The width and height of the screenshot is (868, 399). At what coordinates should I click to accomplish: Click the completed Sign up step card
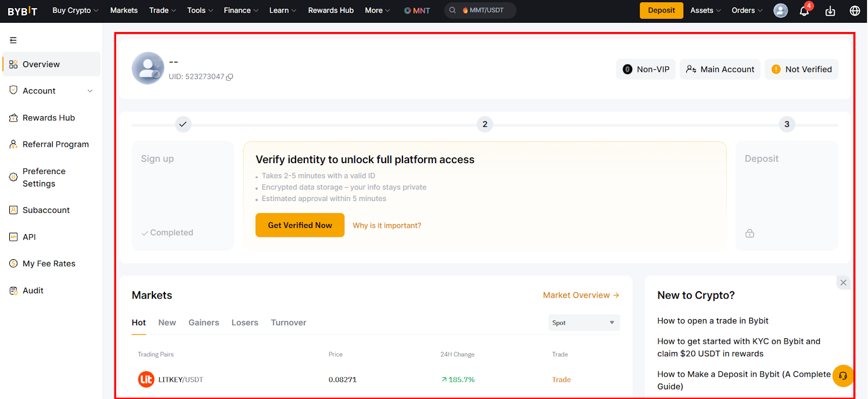(183, 196)
